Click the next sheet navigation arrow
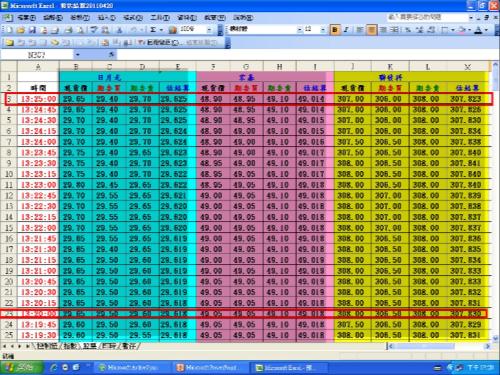Image resolution: width=500 pixels, height=375 pixels. pos(20,346)
